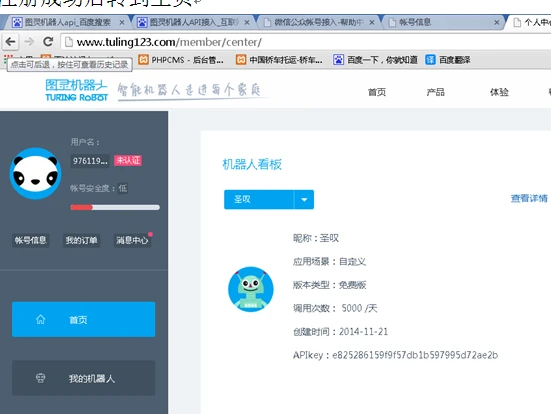Click the green robot avatar image
The image size is (551, 414).
click(x=251, y=289)
